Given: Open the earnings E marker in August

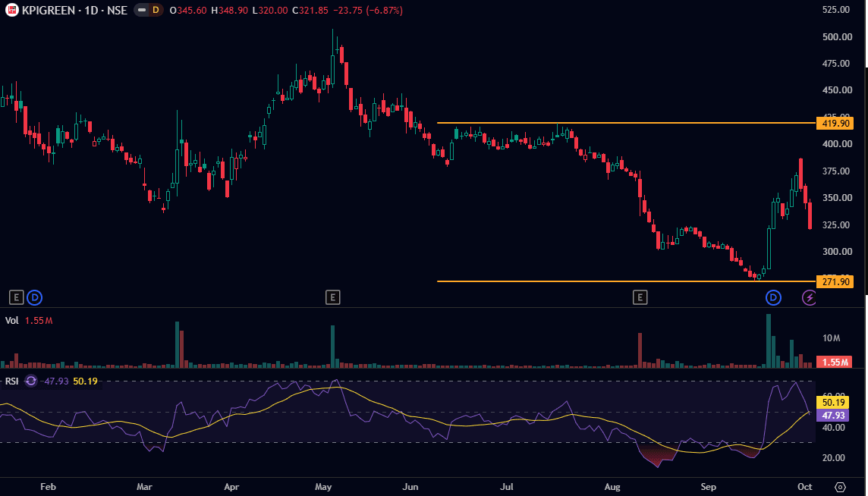Looking at the screenshot, I should pyautogui.click(x=640, y=298).
